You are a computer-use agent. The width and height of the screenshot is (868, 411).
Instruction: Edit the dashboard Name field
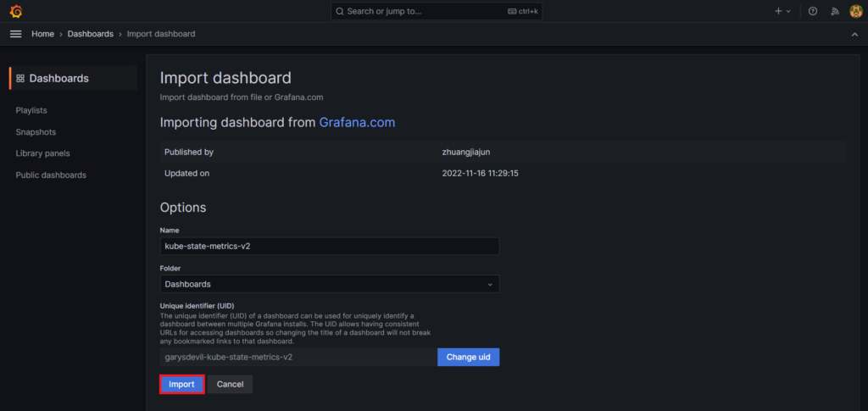pos(330,246)
